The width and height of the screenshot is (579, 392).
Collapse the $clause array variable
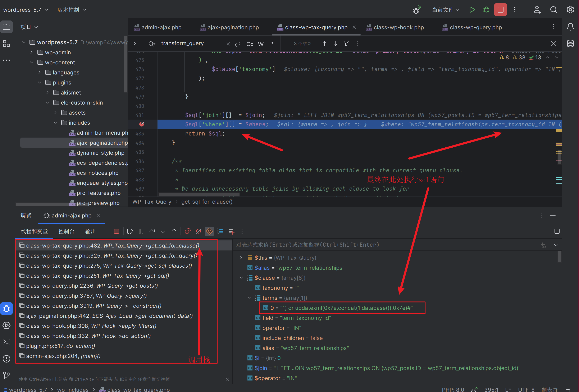241,278
